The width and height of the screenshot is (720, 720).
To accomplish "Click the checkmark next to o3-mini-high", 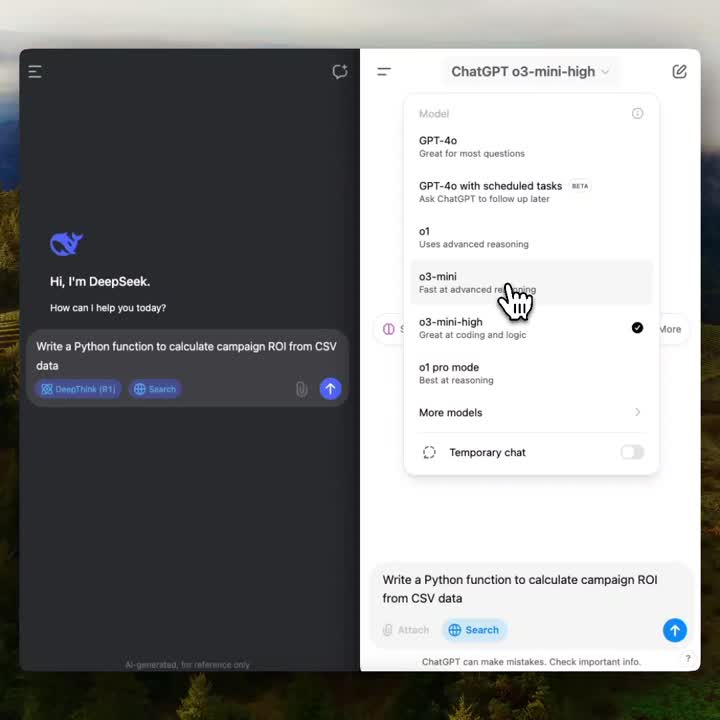I will coord(637,327).
